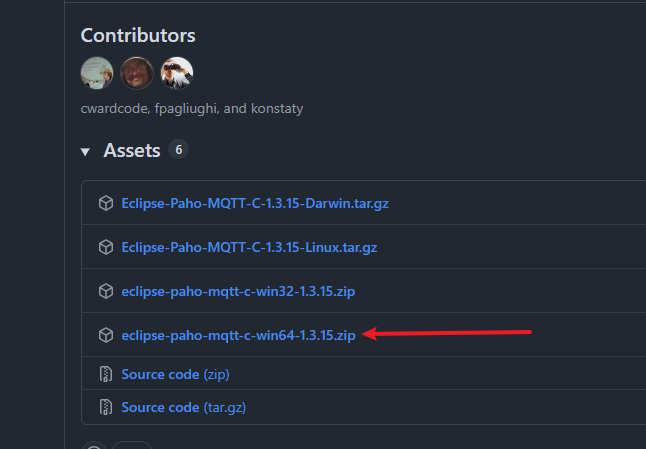Screen dimensions: 646x449
Task: Download Eclipse-Paho-MQTT-C-1.3.15-Darwin.tar.gz
Action: 255,203
